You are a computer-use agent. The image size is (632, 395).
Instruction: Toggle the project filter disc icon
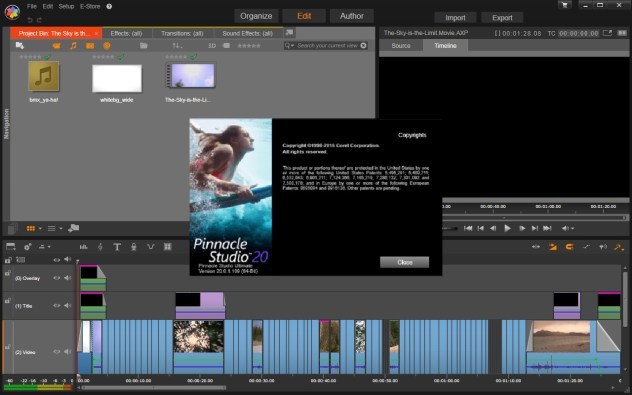pyautogui.click(x=107, y=46)
